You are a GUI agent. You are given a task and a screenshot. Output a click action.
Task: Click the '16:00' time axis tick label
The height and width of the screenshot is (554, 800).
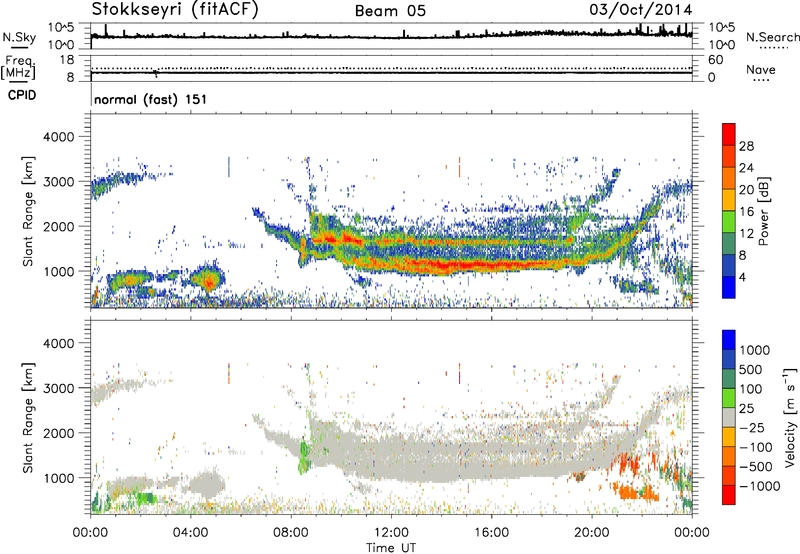pos(491,533)
